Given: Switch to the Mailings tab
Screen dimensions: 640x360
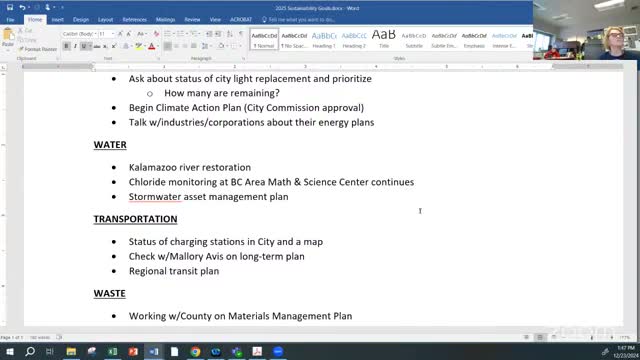Looking at the screenshot, I should tap(165, 20).
